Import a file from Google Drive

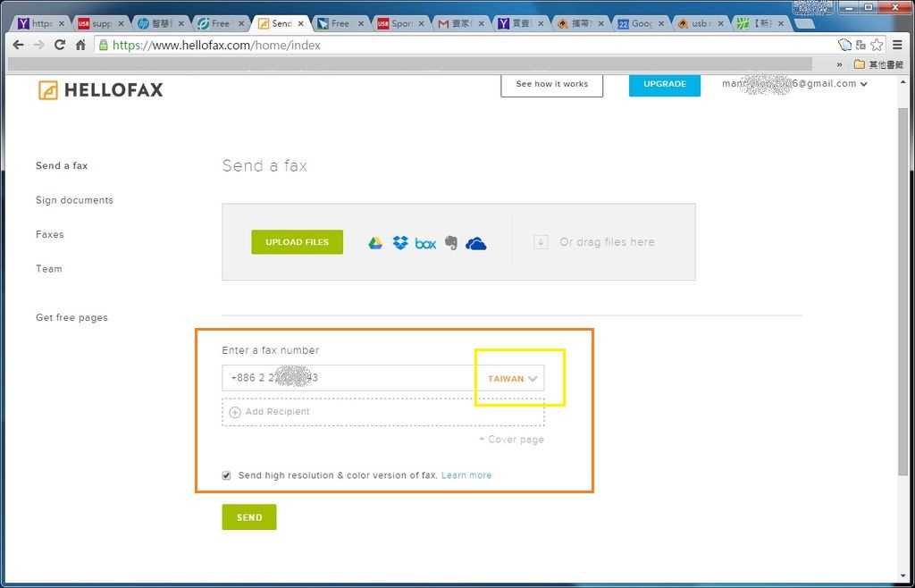(x=375, y=243)
